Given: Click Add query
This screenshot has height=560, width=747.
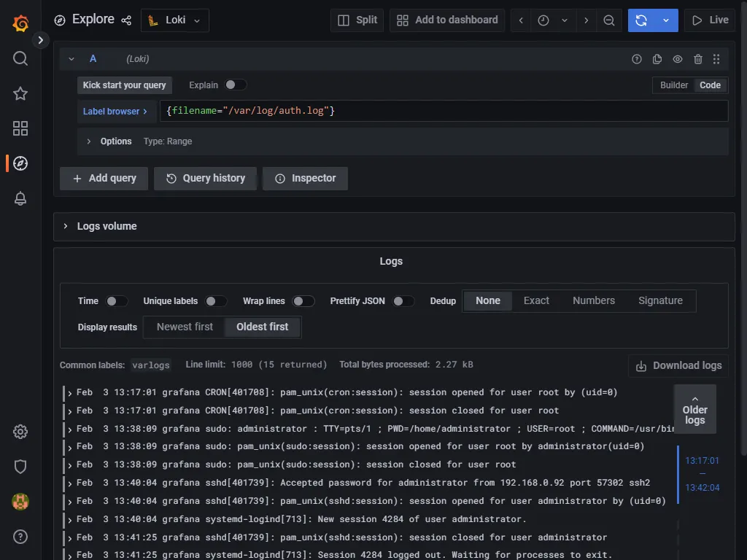Looking at the screenshot, I should pos(104,178).
